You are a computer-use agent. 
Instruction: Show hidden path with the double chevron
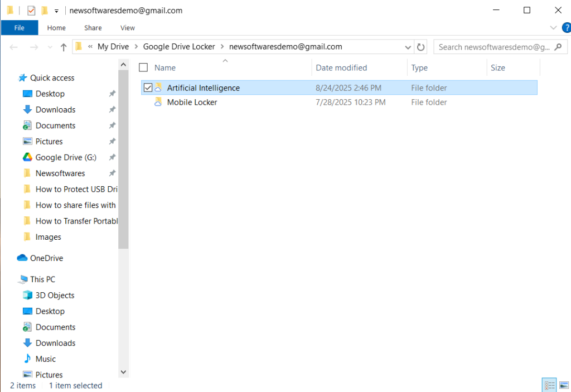90,47
